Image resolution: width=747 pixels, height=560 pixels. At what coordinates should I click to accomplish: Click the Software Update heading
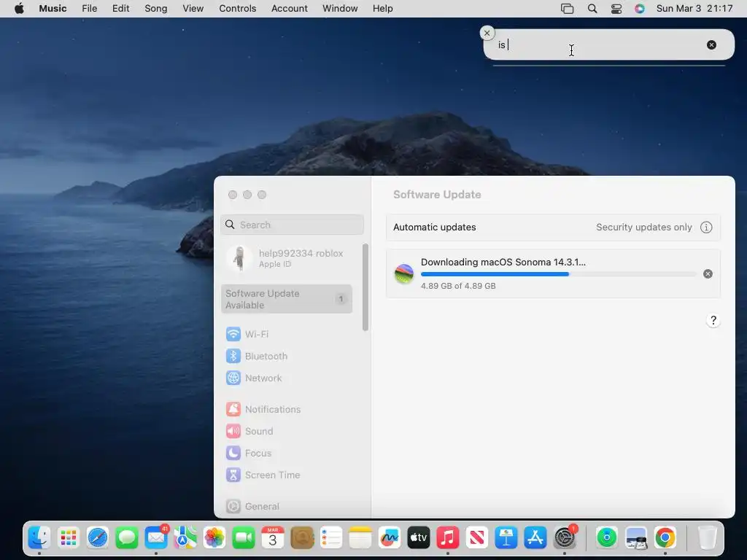tap(437, 194)
